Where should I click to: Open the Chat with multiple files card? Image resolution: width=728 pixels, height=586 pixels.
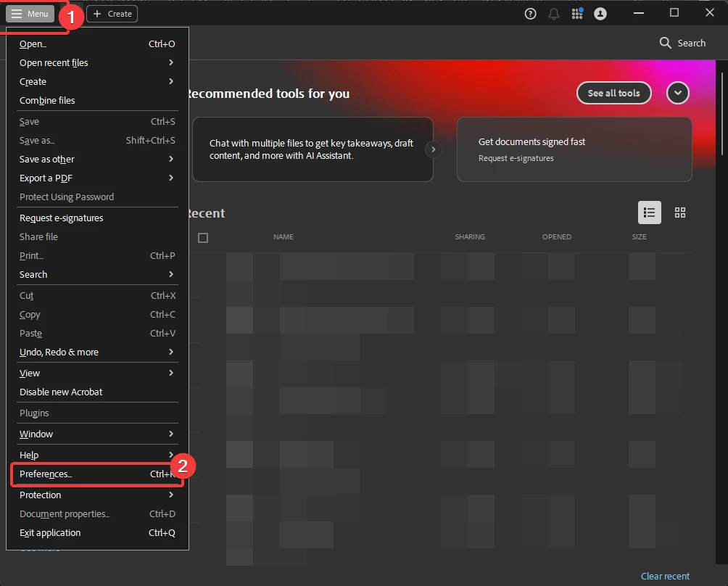(313, 149)
